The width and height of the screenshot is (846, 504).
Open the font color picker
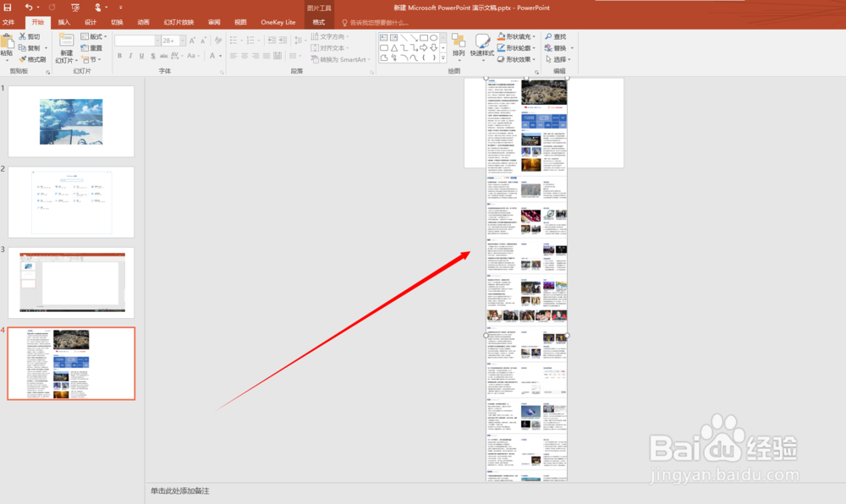pos(214,56)
